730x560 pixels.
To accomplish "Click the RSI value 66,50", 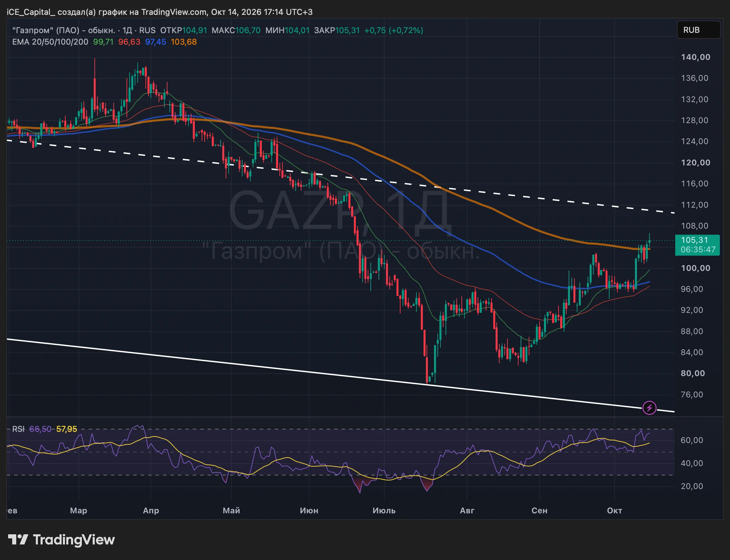I will pyautogui.click(x=40, y=429).
